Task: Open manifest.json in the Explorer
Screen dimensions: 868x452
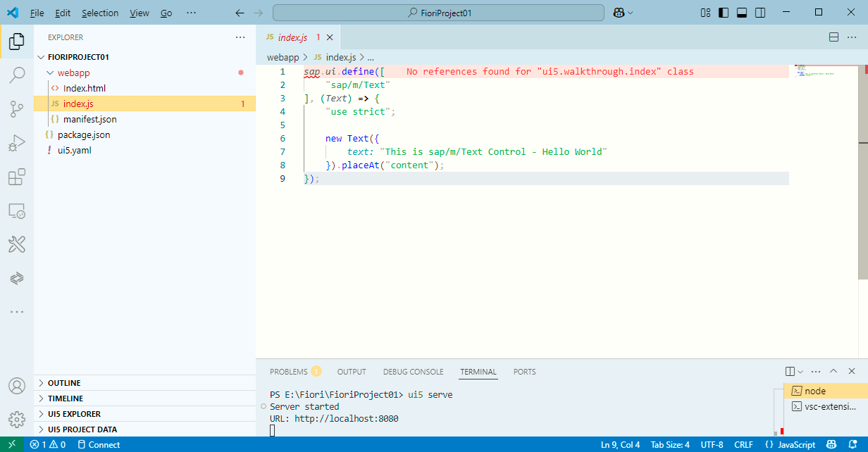Action: (144, 119)
